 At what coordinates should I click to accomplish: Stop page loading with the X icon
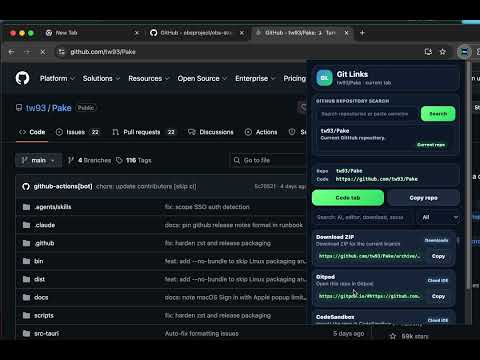43,52
